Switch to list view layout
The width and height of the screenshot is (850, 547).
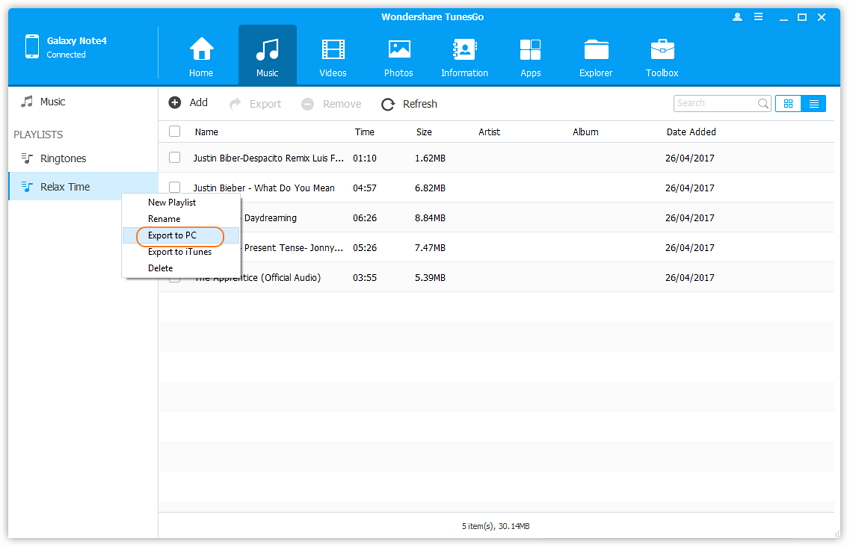pos(814,103)
